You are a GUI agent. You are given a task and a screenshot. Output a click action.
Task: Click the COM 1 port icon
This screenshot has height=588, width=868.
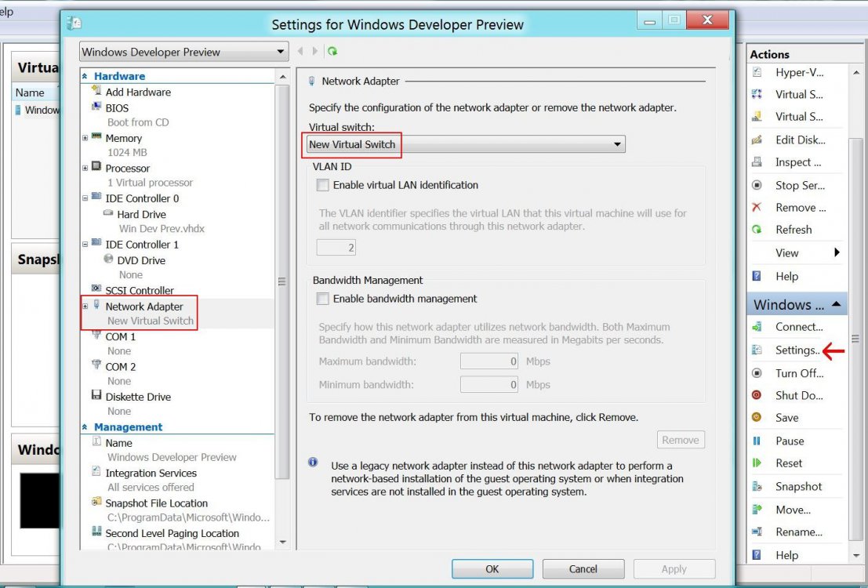point(96,336)
